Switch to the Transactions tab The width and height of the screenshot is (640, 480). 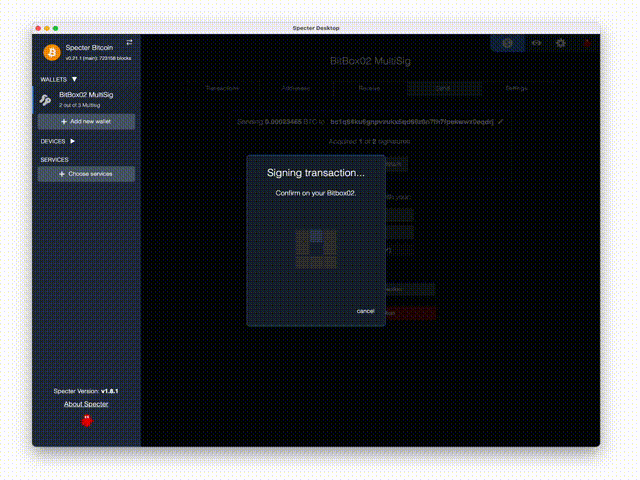coord(222,88)
